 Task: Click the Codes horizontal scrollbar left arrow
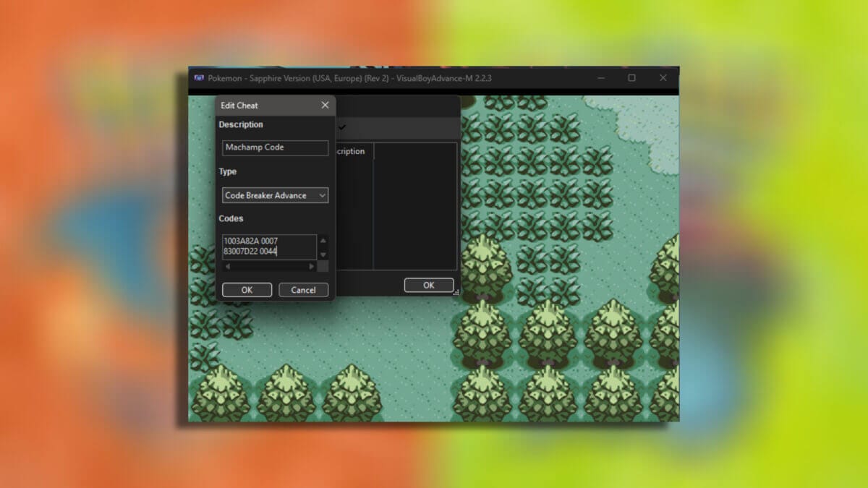point(228,266)
